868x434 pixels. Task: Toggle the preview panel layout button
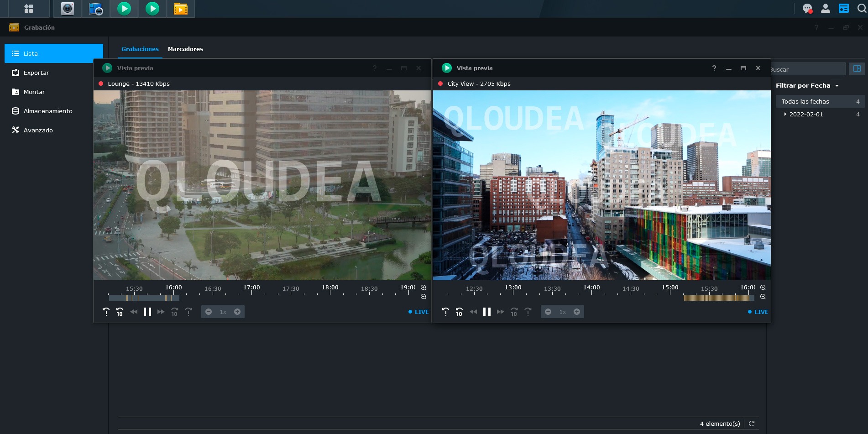pos(857,69)
